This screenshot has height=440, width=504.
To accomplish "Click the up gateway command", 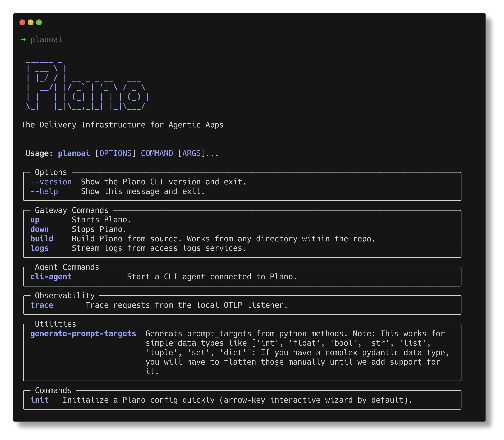I will click(x=35, y=220).
